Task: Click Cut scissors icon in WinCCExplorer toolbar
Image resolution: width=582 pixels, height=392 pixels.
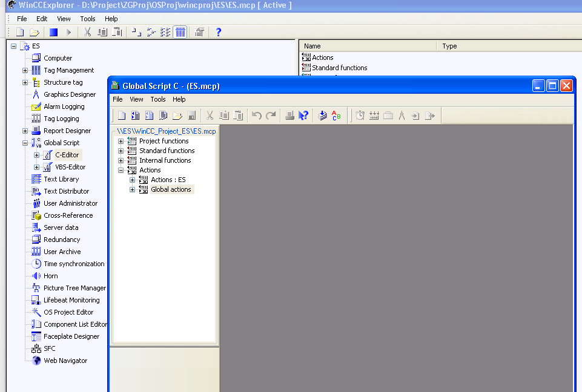Action: (87, 32)
